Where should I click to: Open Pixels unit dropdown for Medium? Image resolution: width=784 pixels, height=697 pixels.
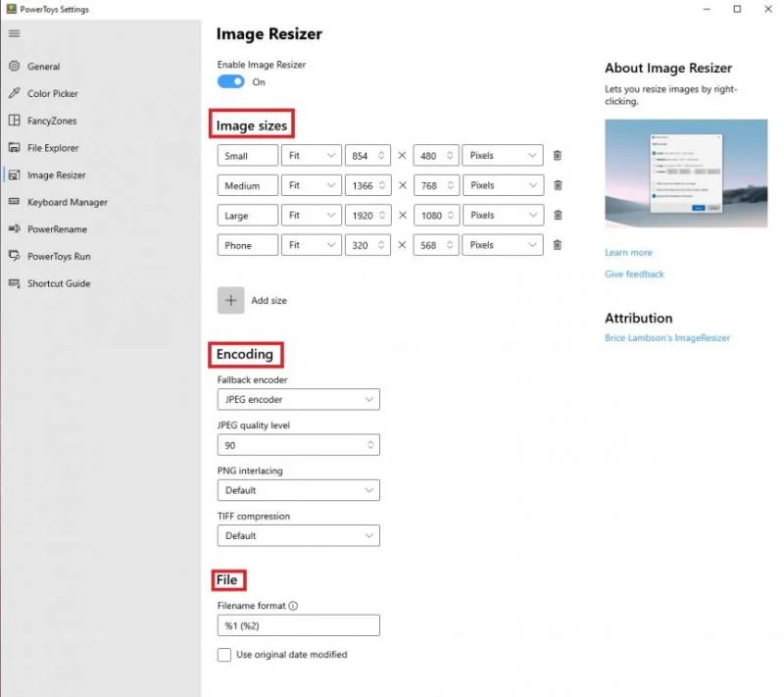(503, 185)
